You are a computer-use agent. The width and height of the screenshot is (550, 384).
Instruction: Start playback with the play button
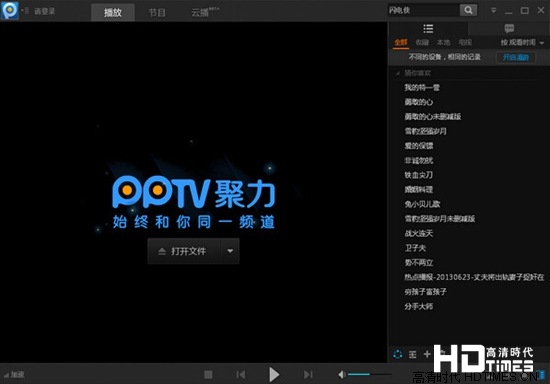pos(274,375)
